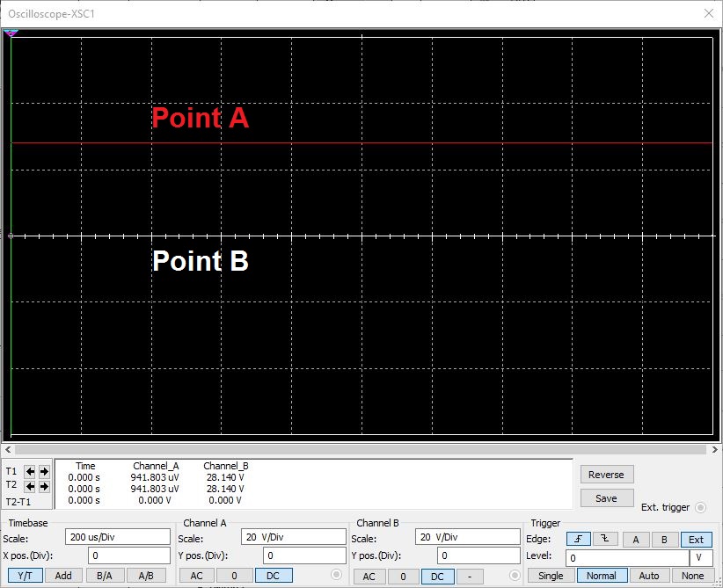Edit Timebase scale 200 us/Div field
Image resolution: width=723 pixels, height=588 pixels.
(x=118, y=537)
